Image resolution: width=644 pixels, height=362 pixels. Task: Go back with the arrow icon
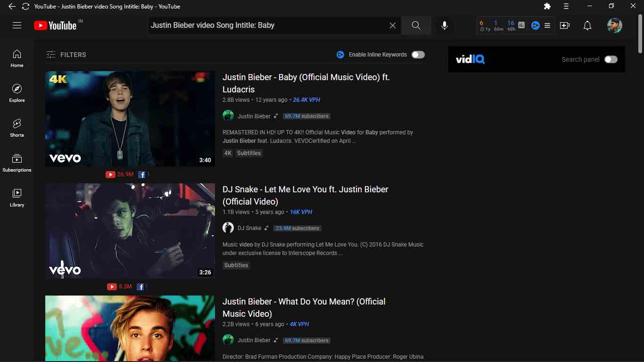pyautogui.click(x=12, y=6)
